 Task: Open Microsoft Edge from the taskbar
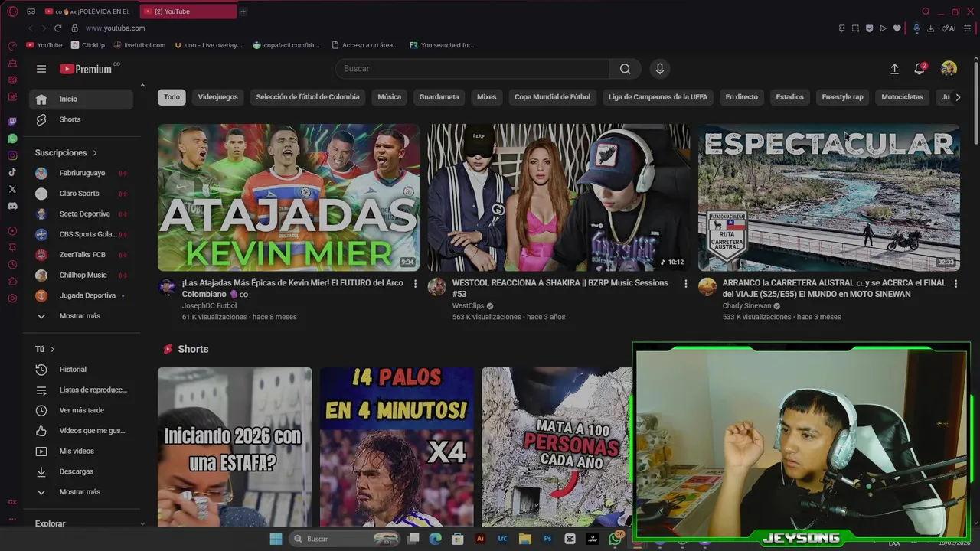tap(436, 539)
